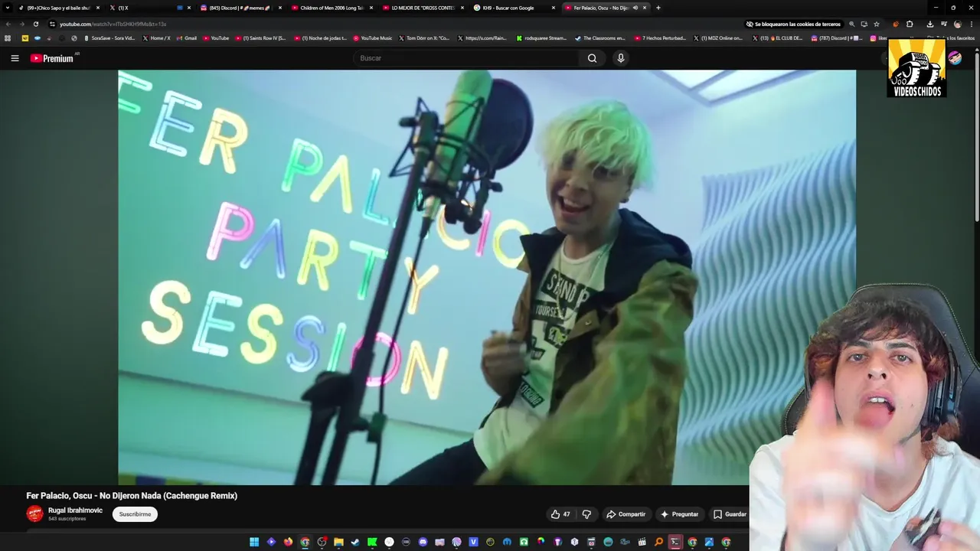Open the orange magnifier taskbar app

(658, 542)
